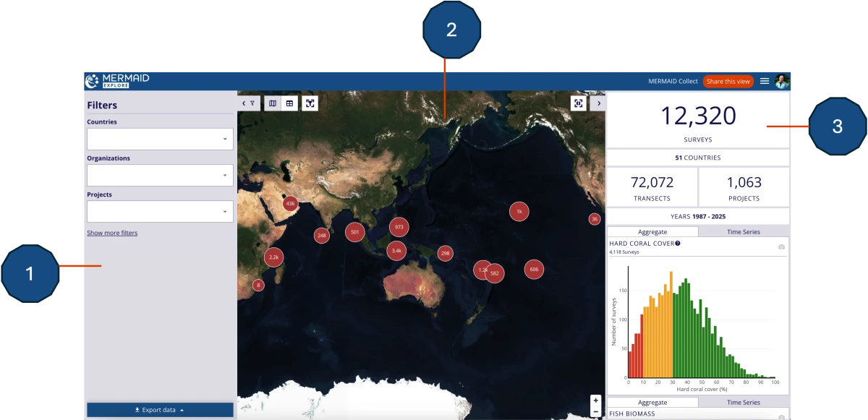Viewport: 868px width, 420px height.
Task: Expand the Export data menu
Action: click(x=160, y=410)
